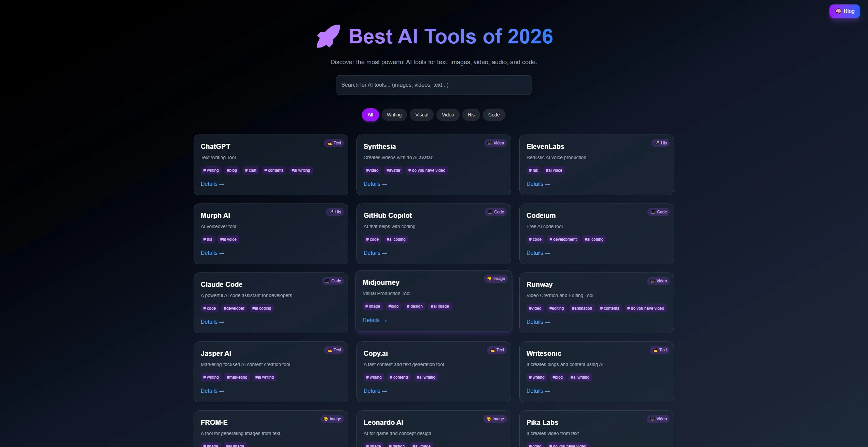Click the His badge on Murph AI card

coord(335,212)
